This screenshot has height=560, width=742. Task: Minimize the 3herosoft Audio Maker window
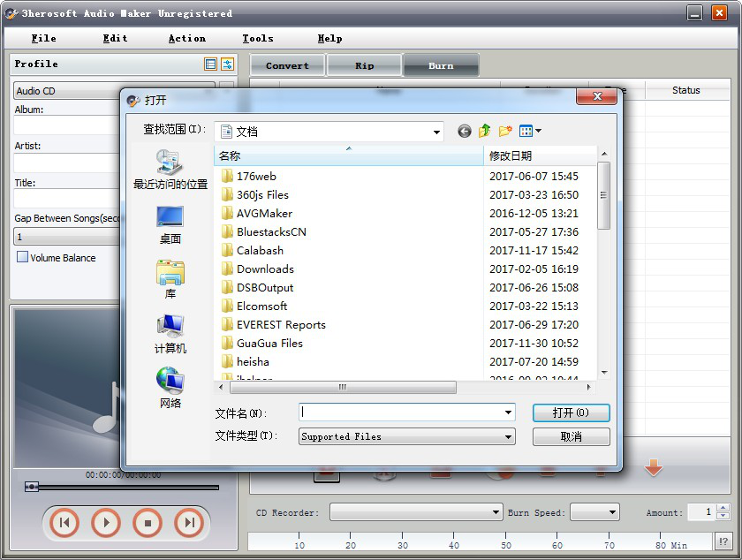(694, 12)
